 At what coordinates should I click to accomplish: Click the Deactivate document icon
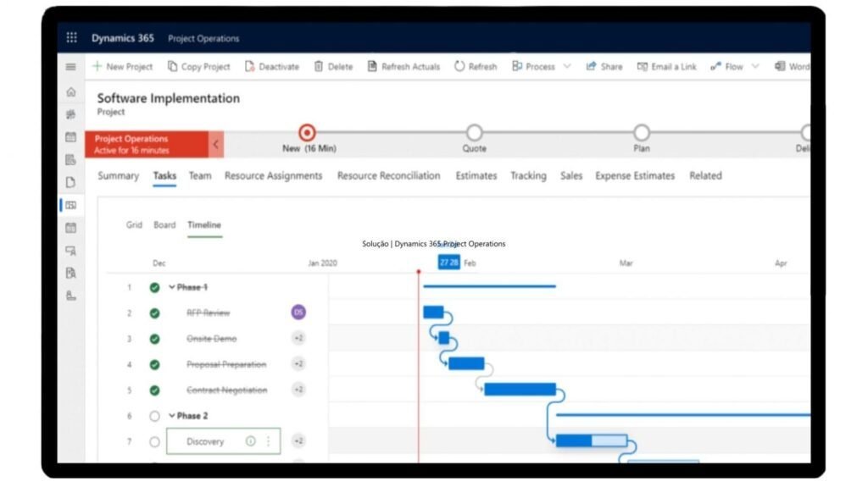(250, 66)
